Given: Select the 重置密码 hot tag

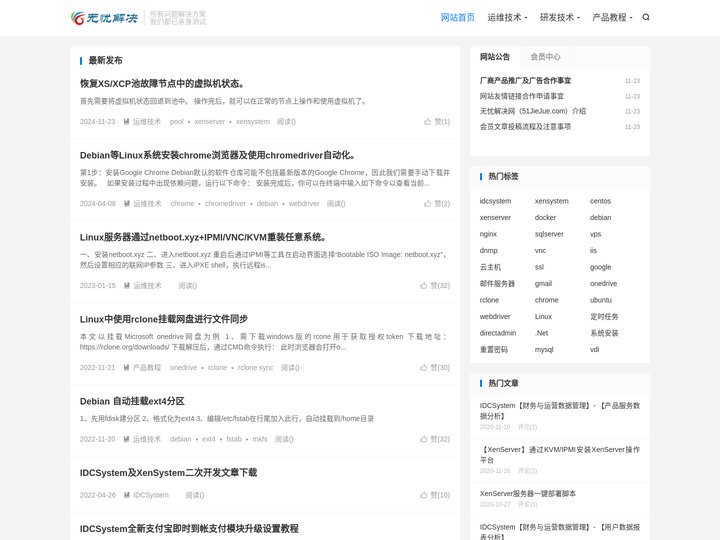Looking at the screenshot, I should pos(494,350).
